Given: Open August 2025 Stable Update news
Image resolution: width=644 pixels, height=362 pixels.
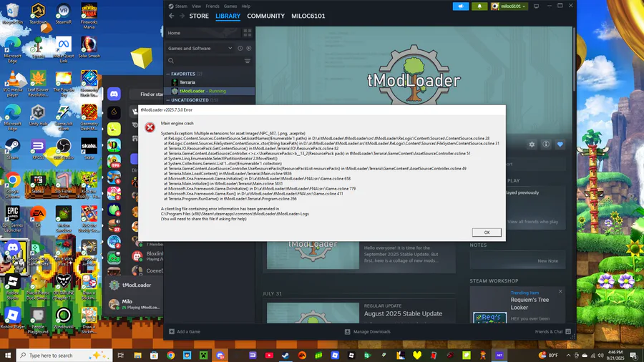Looking at the screenshot, I should (403, 313).
